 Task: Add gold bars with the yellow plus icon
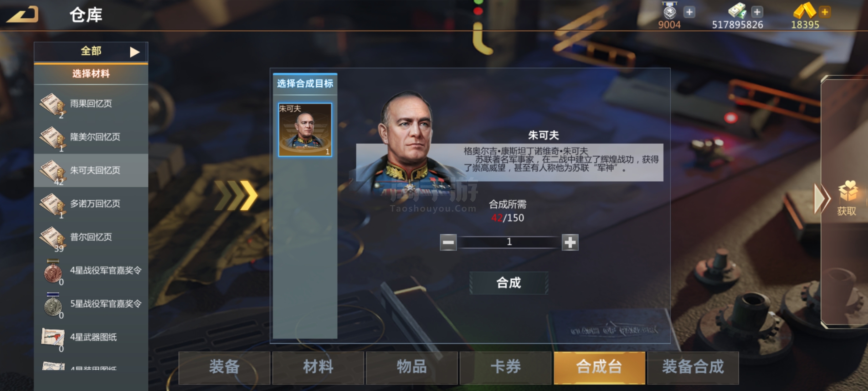coord(825,12)
